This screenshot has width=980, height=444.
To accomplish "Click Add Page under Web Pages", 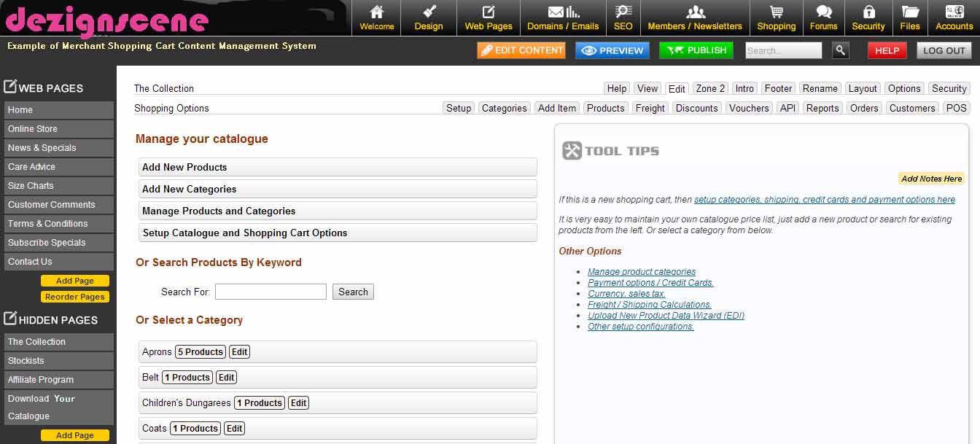I will pos(75,280).
